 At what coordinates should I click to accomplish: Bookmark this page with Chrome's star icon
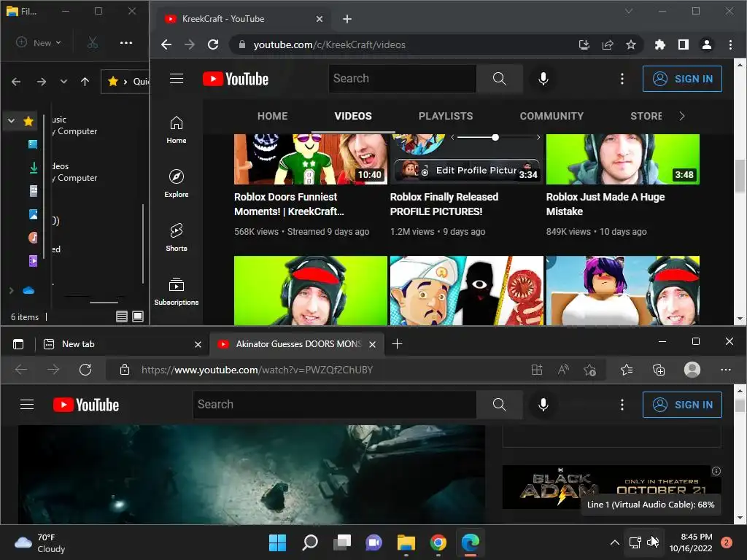click(x=631, y=44)
